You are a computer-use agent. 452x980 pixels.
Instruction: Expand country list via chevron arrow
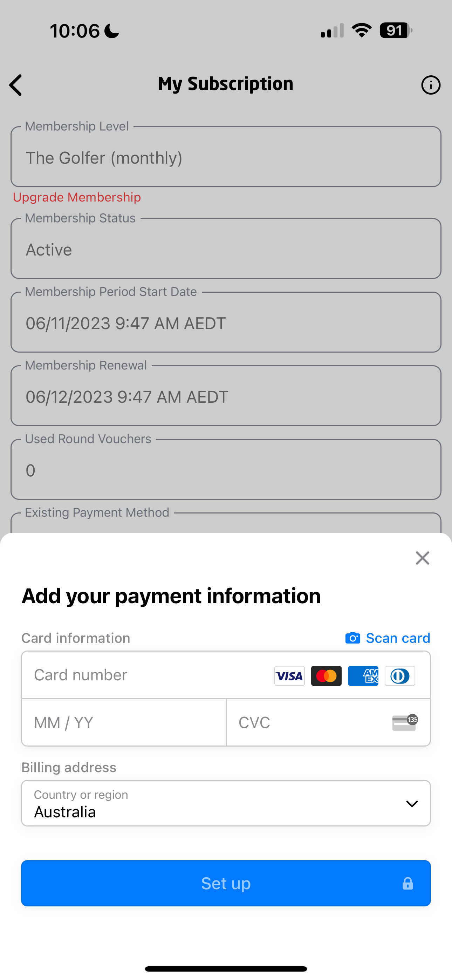click(412, 803)
